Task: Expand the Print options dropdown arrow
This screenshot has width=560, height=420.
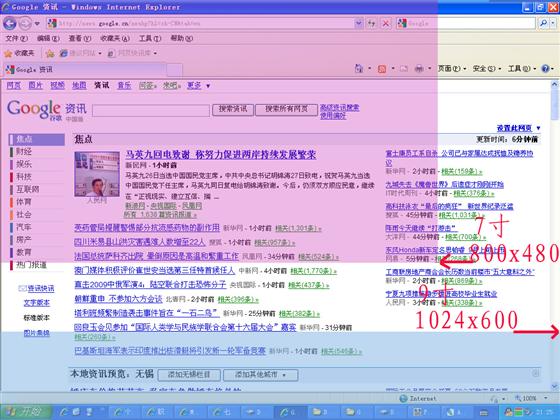Action: pos(430,68)
